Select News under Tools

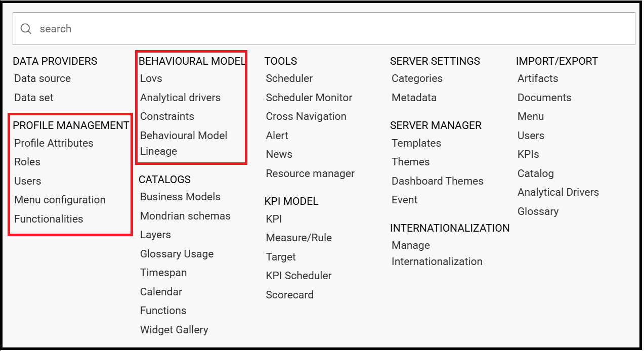point(279,154)
